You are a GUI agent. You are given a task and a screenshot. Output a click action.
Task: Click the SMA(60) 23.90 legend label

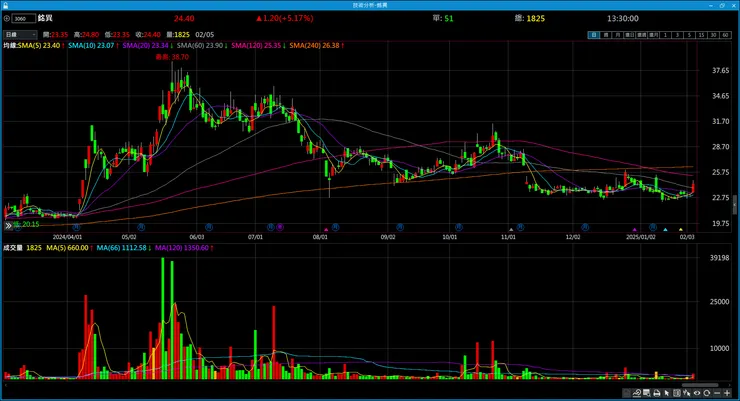pos(202,45)
